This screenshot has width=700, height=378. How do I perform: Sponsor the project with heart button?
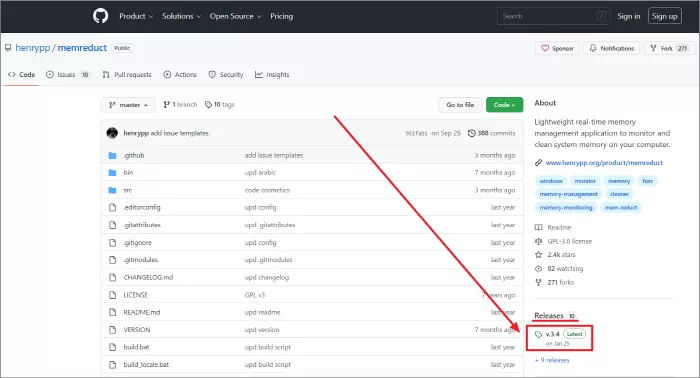[557, 48]
